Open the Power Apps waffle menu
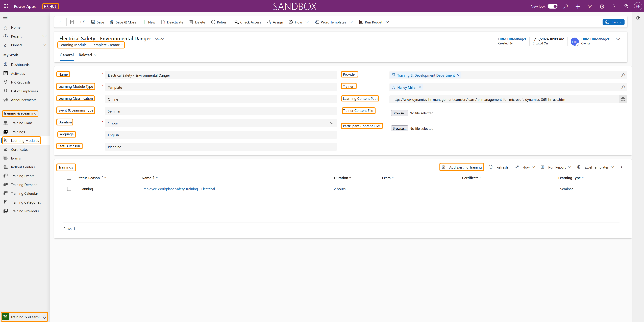This screenshot has width=644, height=322. 6,6
